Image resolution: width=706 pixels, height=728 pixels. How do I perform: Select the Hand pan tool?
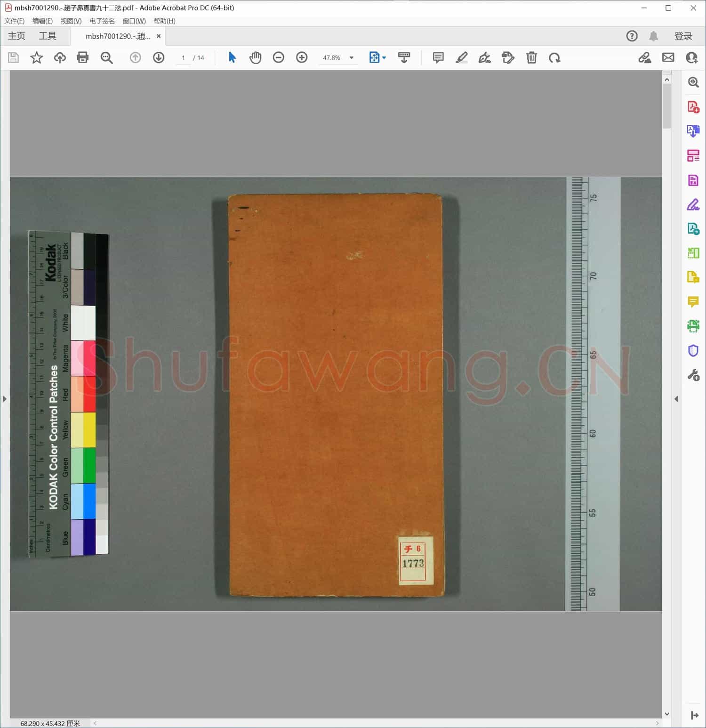[x=255, y=57]
